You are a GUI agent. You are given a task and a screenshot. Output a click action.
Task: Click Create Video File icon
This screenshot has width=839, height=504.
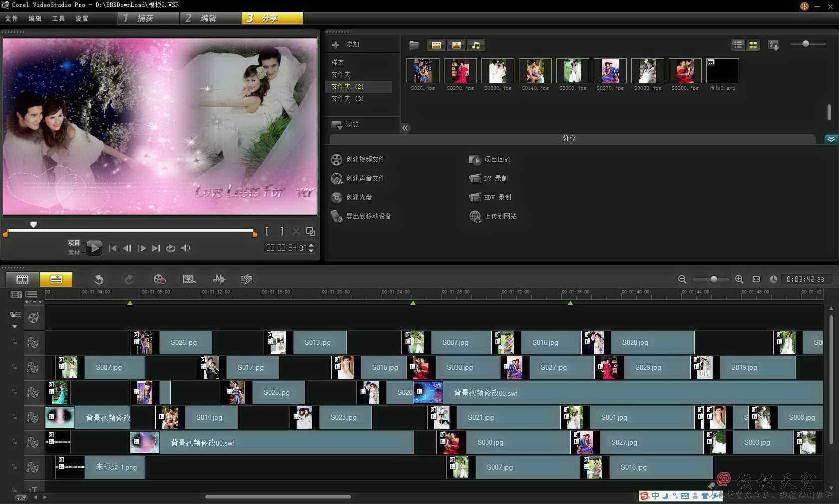[x=337, y=160]
